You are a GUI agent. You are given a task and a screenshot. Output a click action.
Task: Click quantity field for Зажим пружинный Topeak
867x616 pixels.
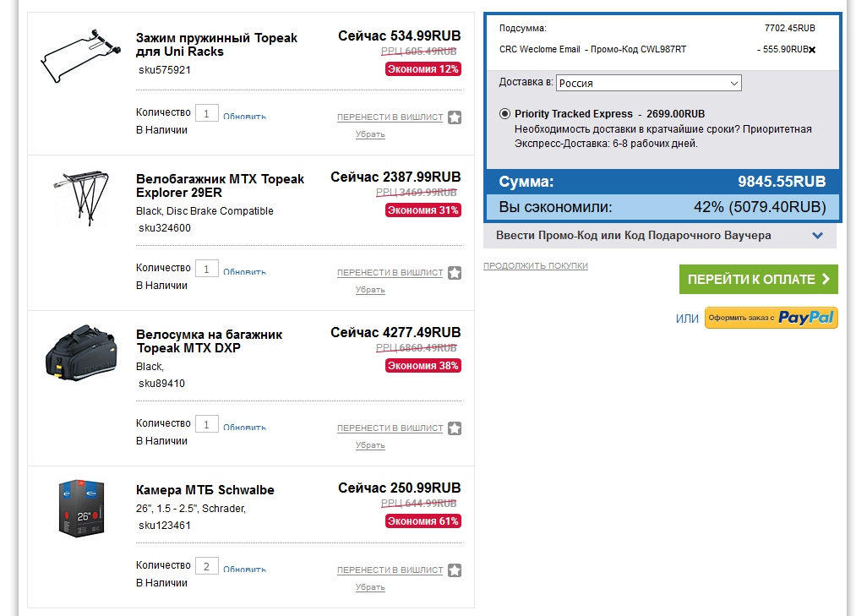point(207,113)
